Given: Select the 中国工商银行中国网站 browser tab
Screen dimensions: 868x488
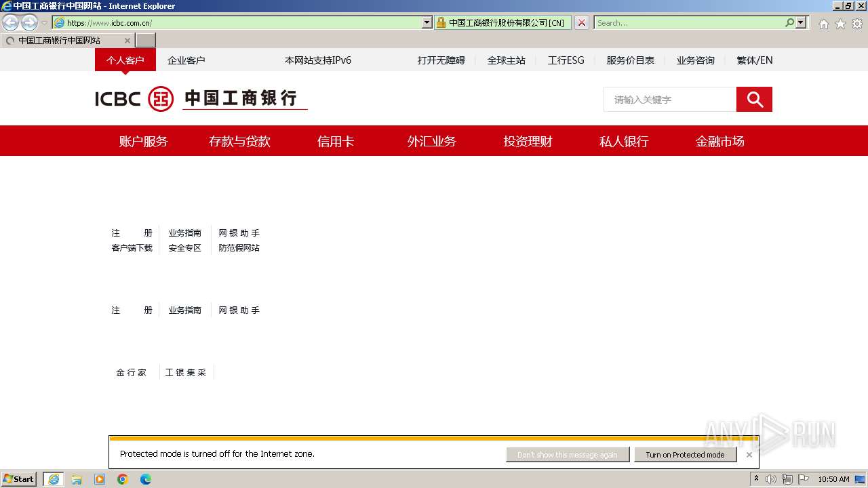Looking at the screenshot, I should coord(68,40).
